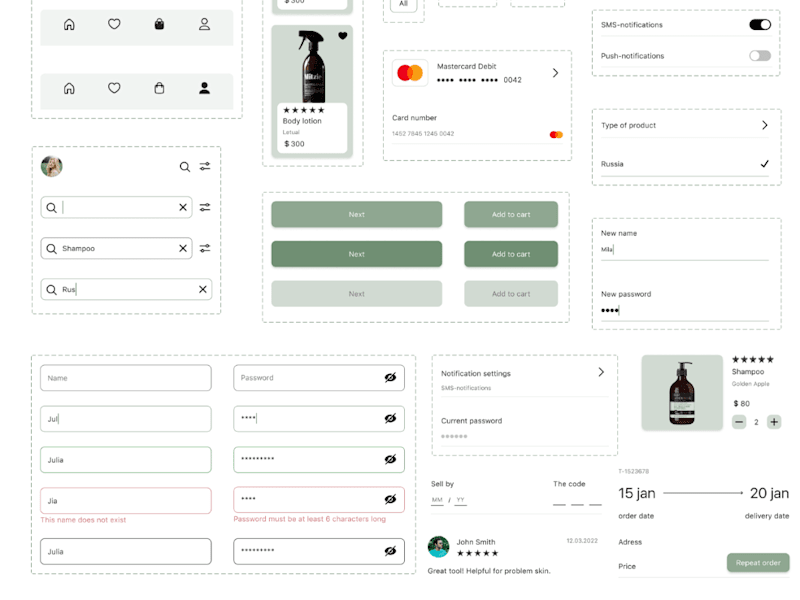Click the favorite heart on the Body lotion card

(x=343, y=36)
